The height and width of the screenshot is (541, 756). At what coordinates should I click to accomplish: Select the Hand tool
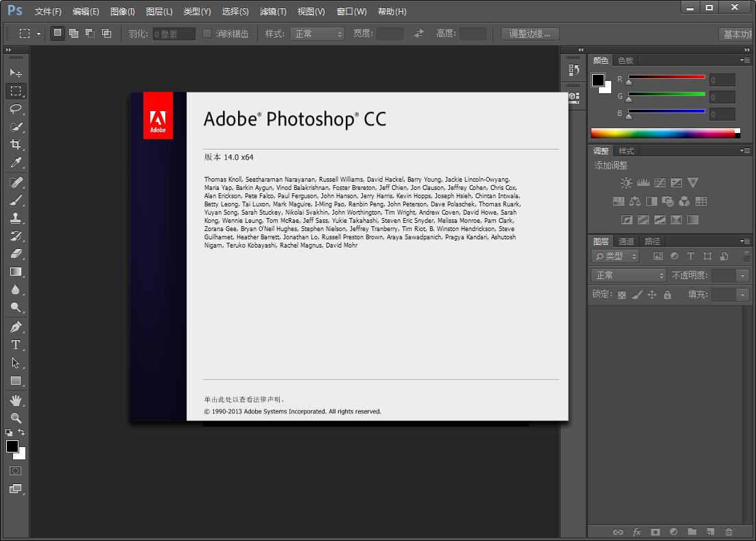click(x=16, y=400)
